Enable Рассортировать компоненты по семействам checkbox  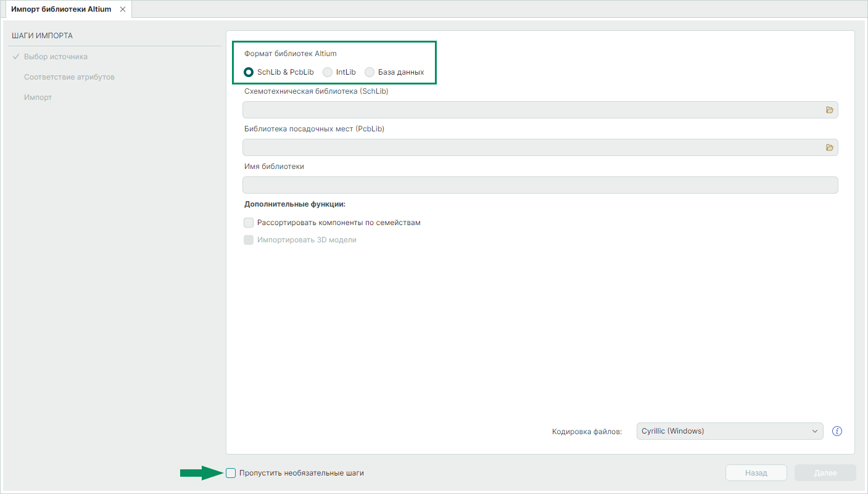coord(249,223)
